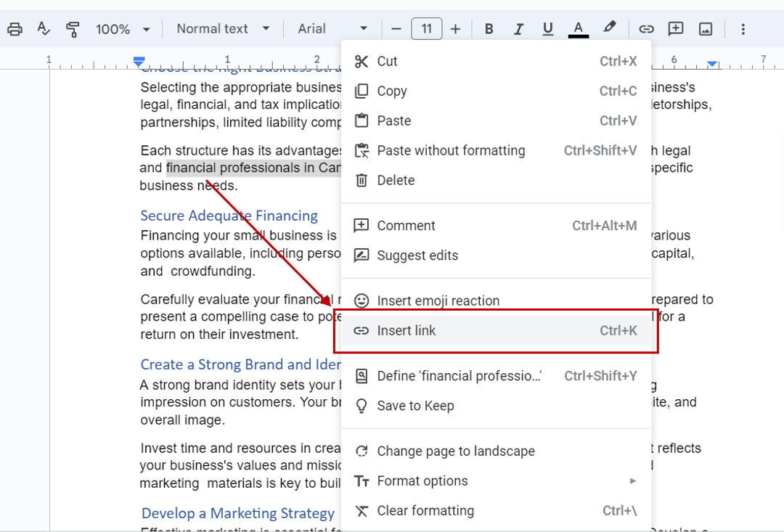Click the font size input field
The width and height of the screenshot is (784, 532).
tap(426, 28)
